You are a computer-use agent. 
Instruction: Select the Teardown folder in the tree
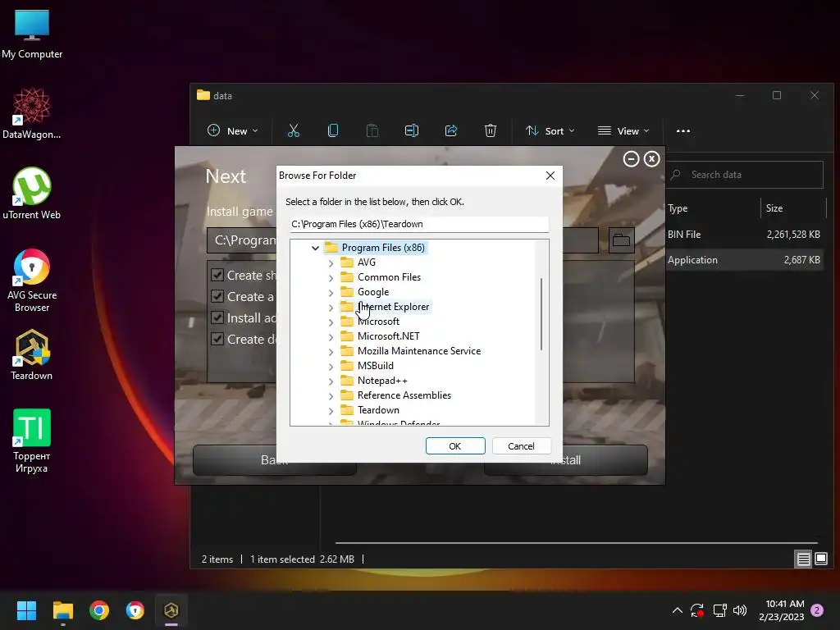point(378,410)
